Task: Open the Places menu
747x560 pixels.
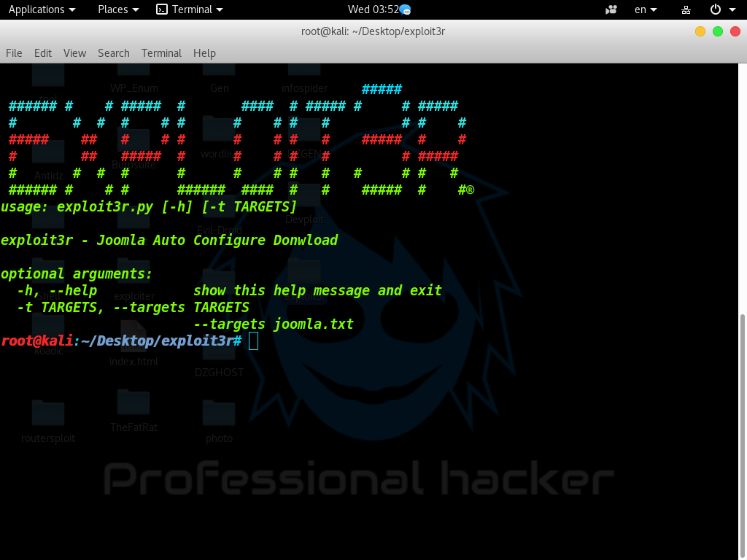Action: coord(118,9)
